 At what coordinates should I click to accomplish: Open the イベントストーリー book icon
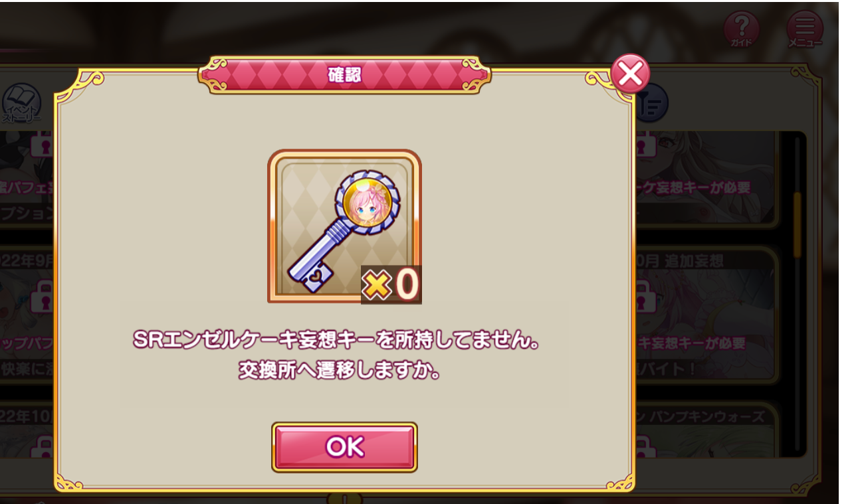point(21,104)
